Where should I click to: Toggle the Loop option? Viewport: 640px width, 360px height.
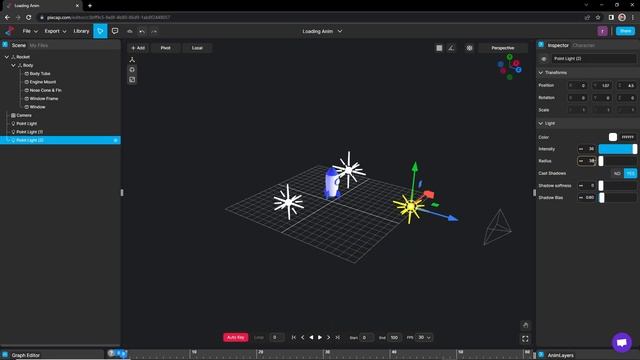coord(259,338)
